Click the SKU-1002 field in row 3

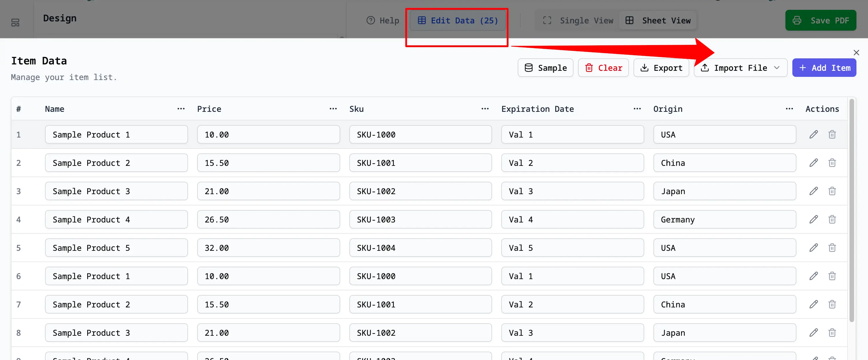[420, 191]
